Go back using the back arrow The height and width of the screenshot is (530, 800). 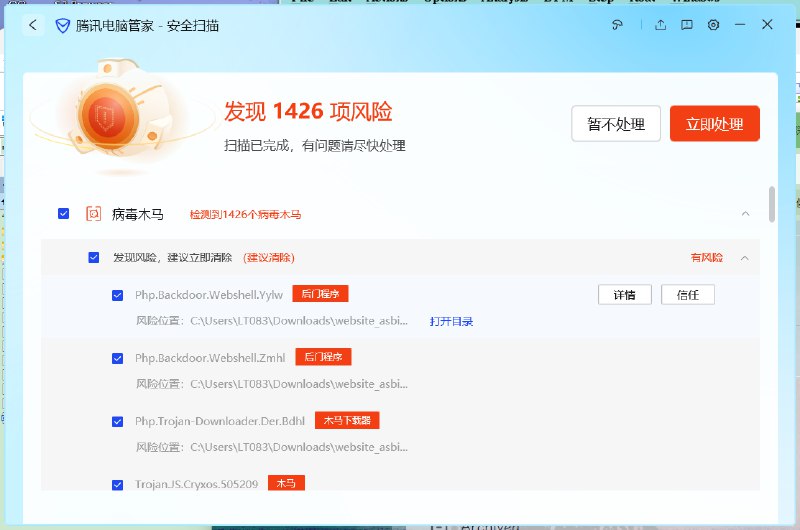(33, 25)
